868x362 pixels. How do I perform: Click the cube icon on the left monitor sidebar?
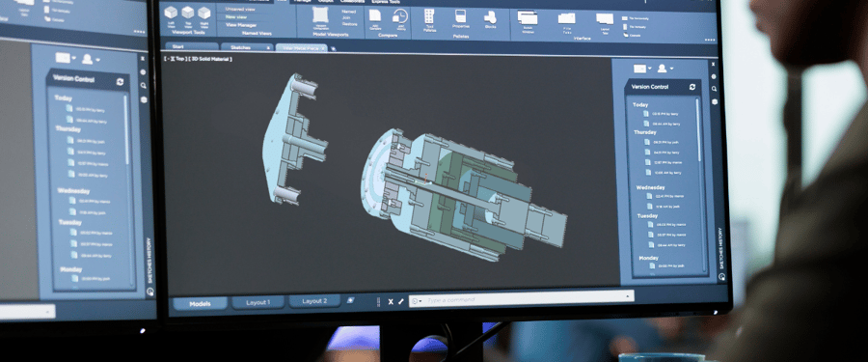tap(144, 99)
